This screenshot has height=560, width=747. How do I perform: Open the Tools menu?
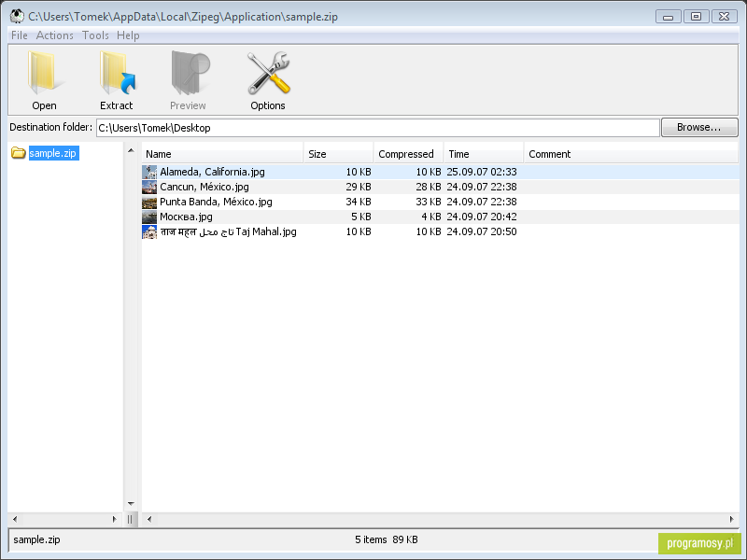[x=95, y=35]
